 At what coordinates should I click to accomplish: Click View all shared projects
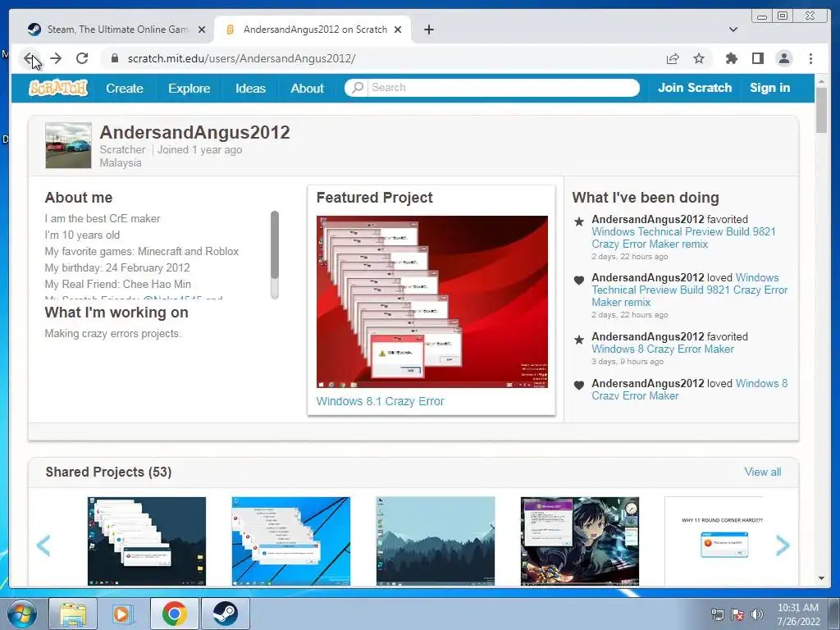(762, 472)
